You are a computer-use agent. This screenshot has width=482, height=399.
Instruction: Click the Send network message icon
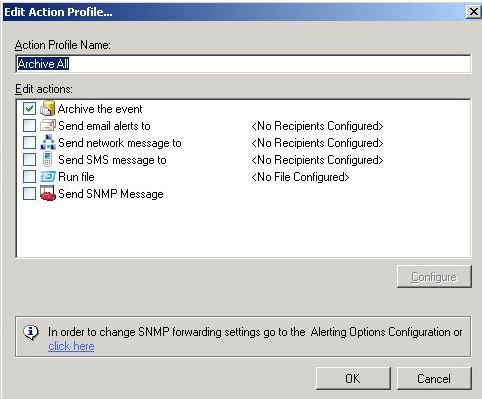48,142
